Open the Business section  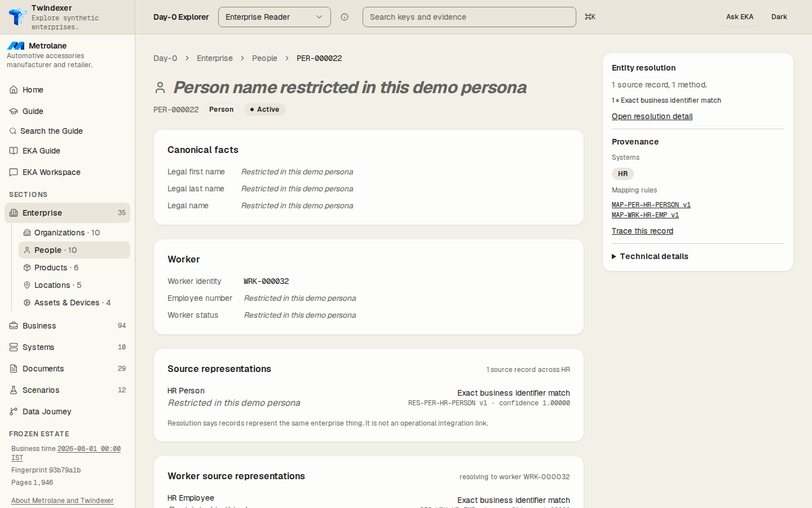pyautogui.click(x=67, y=326)
